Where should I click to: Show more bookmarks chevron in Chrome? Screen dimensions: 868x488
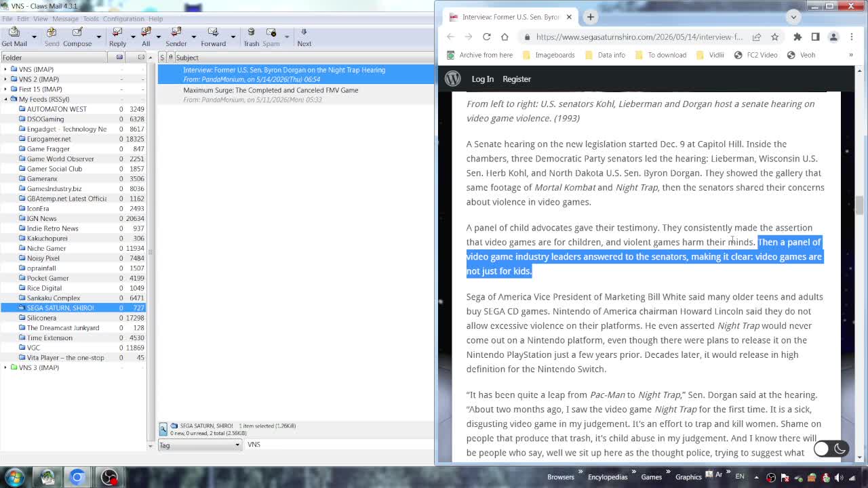point(851,55)
